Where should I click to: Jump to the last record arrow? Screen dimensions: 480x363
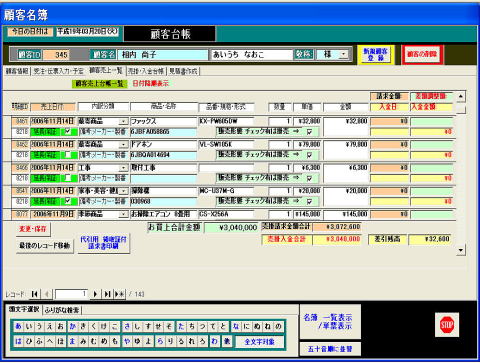tap(107, 294)
